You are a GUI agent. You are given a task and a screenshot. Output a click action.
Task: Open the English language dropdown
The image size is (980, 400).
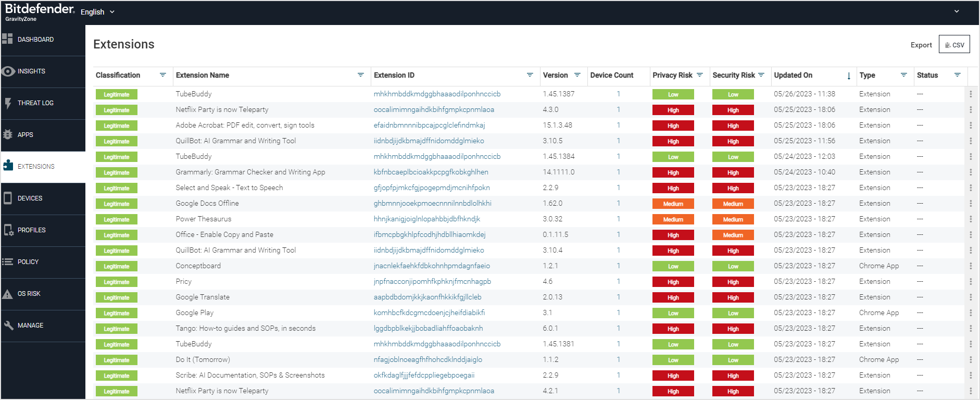point(97,12)
